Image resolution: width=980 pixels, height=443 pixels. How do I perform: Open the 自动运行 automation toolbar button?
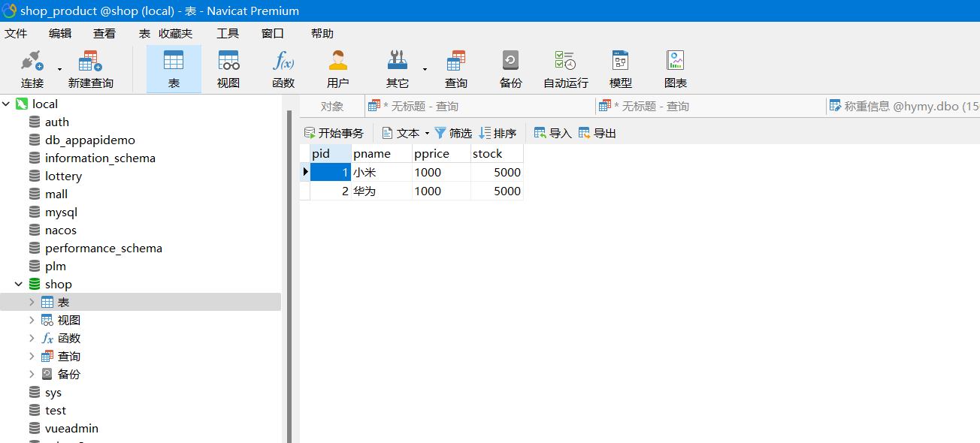pyautogui.click(x=566, y=69)
